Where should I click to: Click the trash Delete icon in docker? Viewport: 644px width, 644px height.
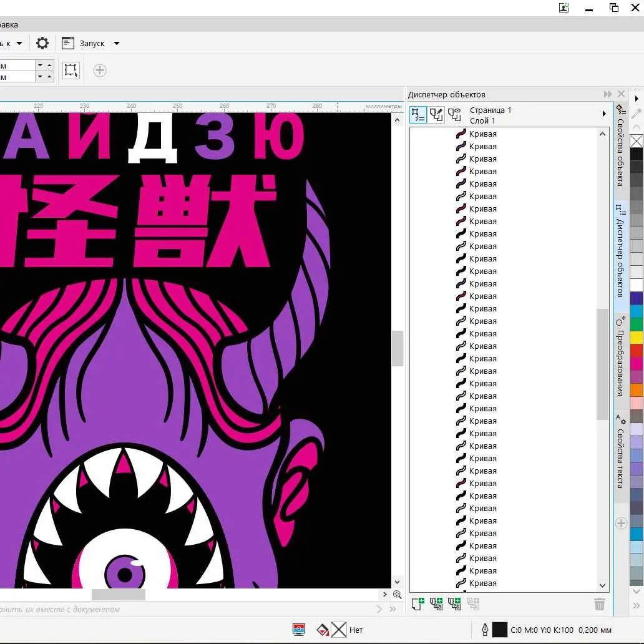(599, 603)
